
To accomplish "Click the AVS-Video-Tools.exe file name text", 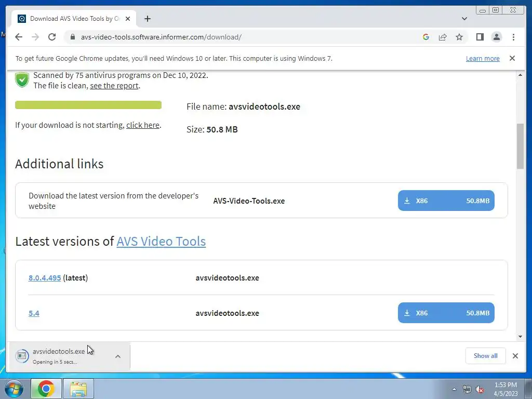I will click(249, 201).
